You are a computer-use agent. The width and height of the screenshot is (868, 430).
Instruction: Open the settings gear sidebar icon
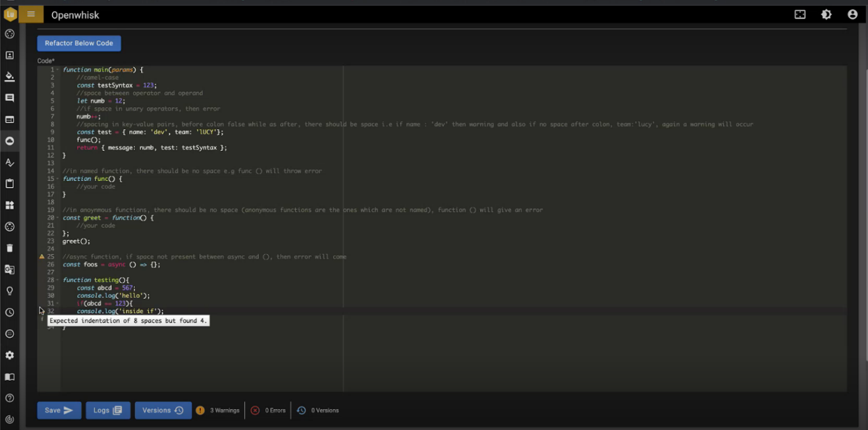[10, 355]
